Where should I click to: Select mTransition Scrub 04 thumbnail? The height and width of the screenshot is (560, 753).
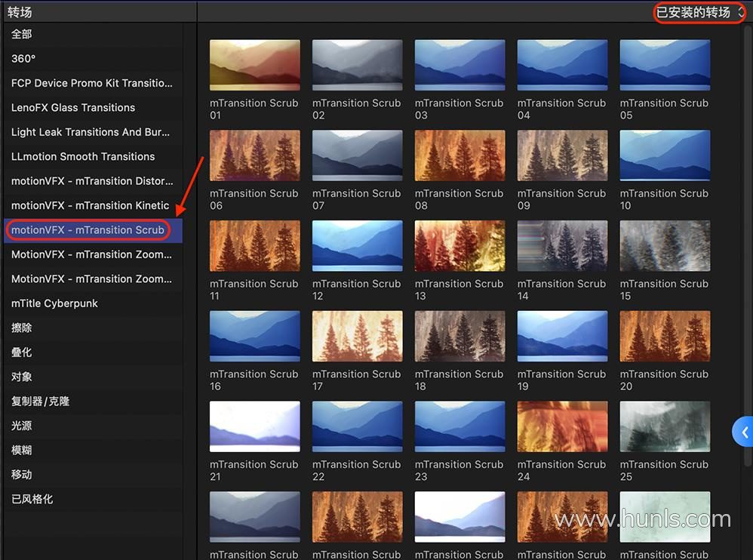(x=562, y=66)
